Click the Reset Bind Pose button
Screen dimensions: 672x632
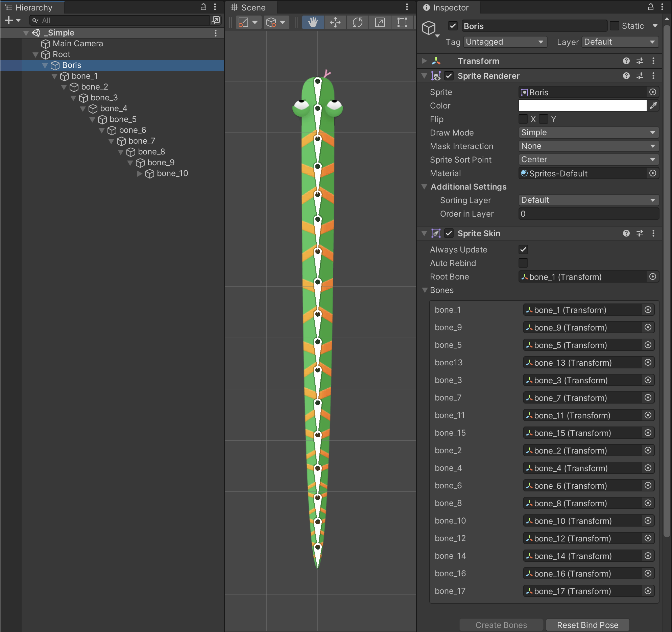point(587,625)
